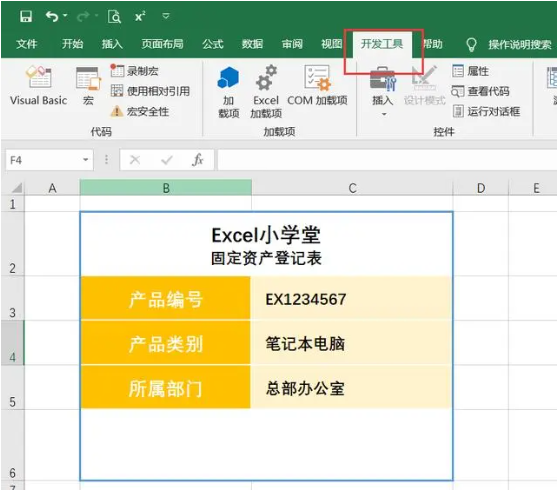Click the 固定资产登记表 subtitle

pos(266,259)
